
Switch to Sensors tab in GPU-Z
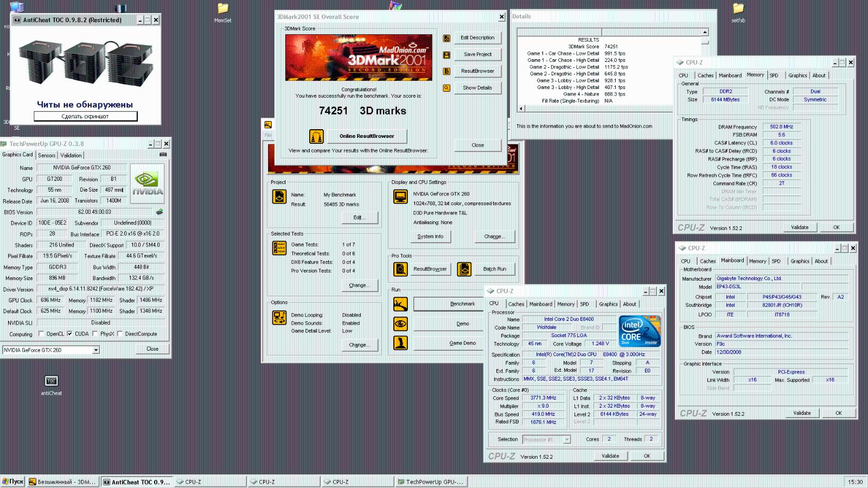click(47, 155)
